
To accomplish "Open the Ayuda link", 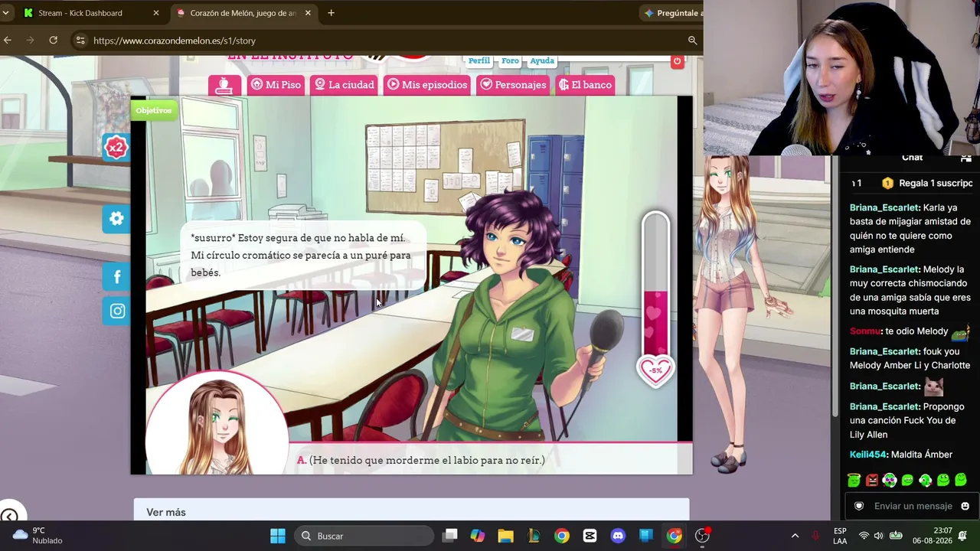I will pos(542,60).
